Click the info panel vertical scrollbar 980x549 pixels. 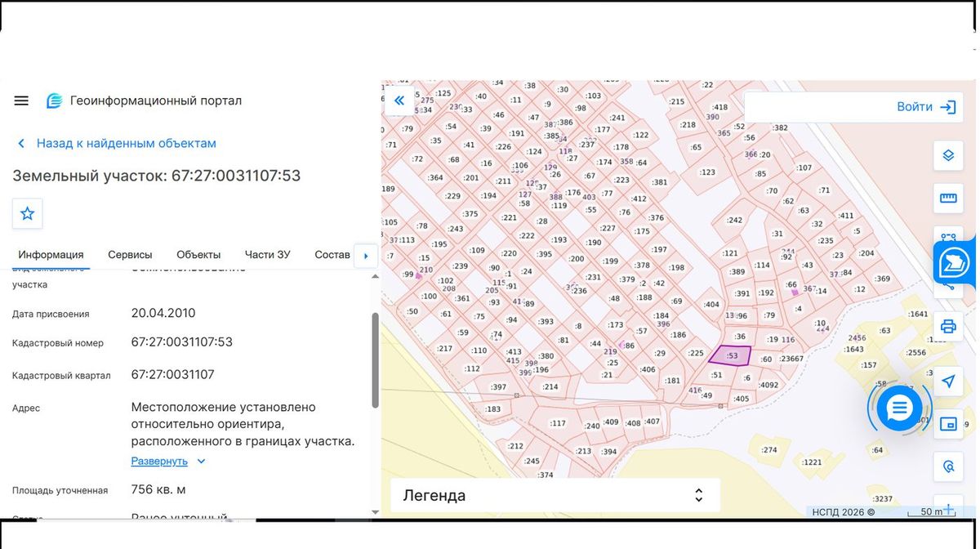375,360
